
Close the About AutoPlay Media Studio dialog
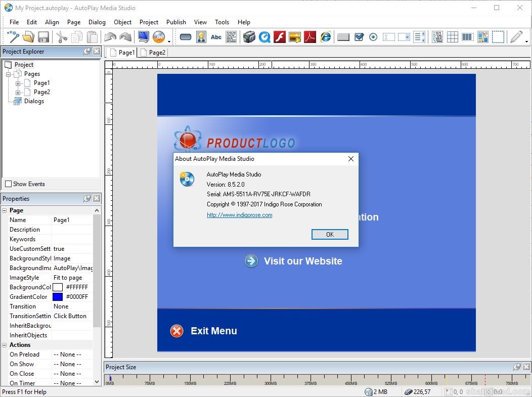[351, 159]
